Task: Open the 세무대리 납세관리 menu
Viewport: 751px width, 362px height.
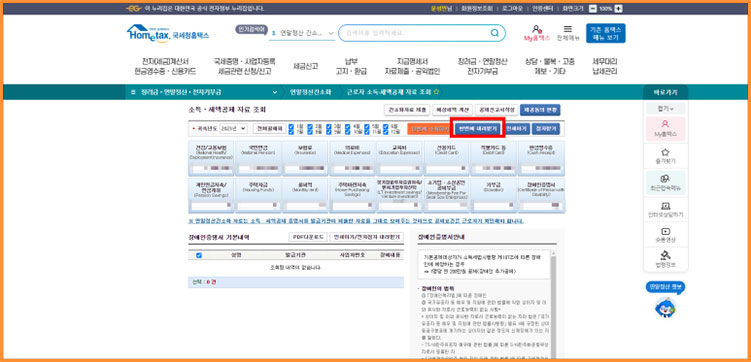Action: 604,67
